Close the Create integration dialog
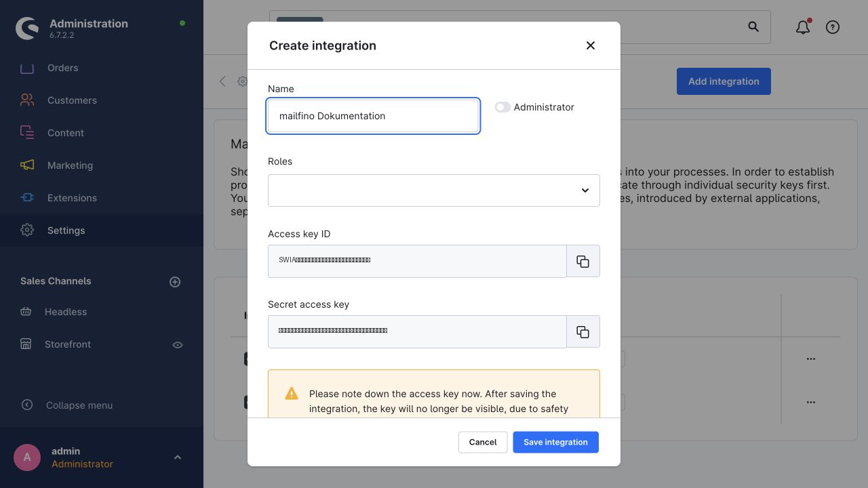 591,45
